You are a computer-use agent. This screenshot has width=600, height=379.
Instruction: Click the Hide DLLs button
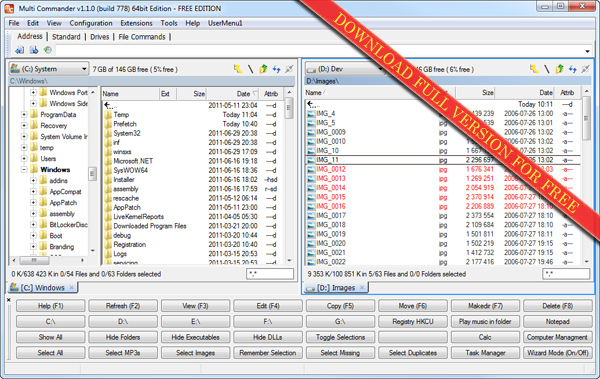pos(267,337)
